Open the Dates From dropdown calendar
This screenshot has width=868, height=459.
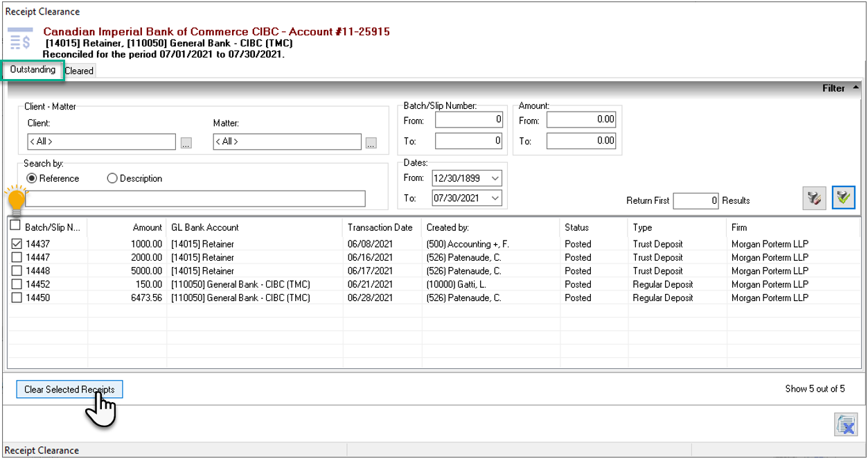click(x=495, y=178)
